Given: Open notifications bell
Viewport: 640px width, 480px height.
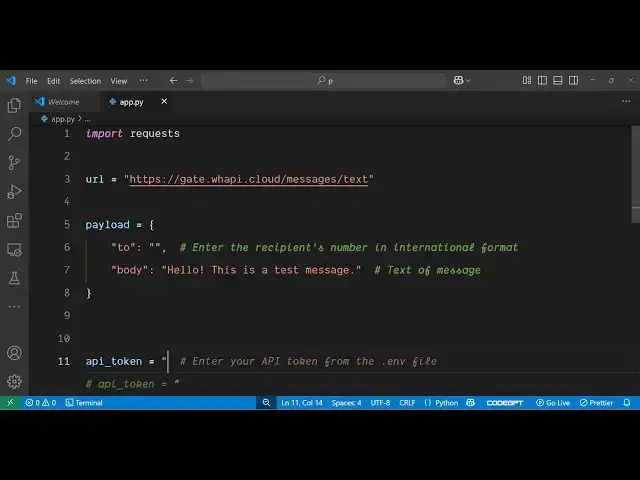Looking at the screenshot, I should click(x=627, y=403).
